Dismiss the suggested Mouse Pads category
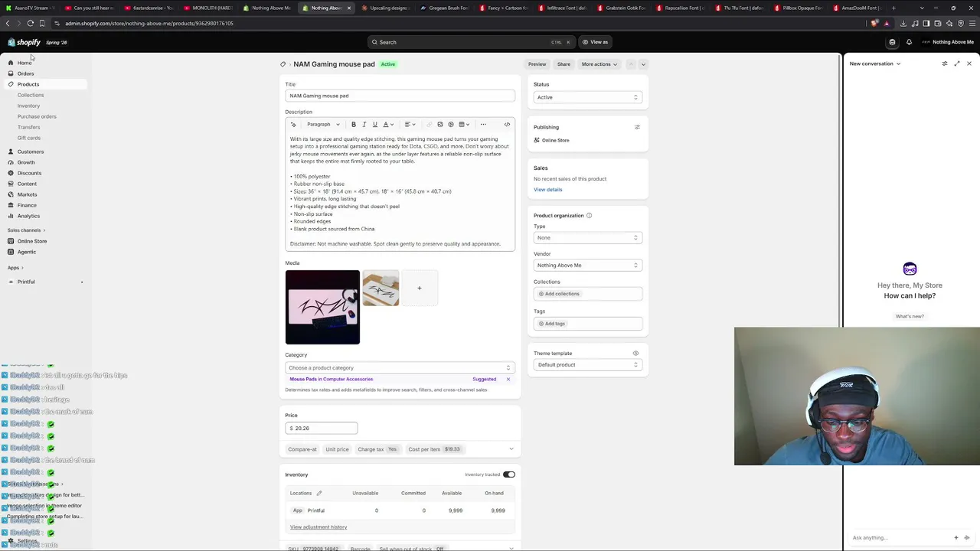 (x=508, y=380)
